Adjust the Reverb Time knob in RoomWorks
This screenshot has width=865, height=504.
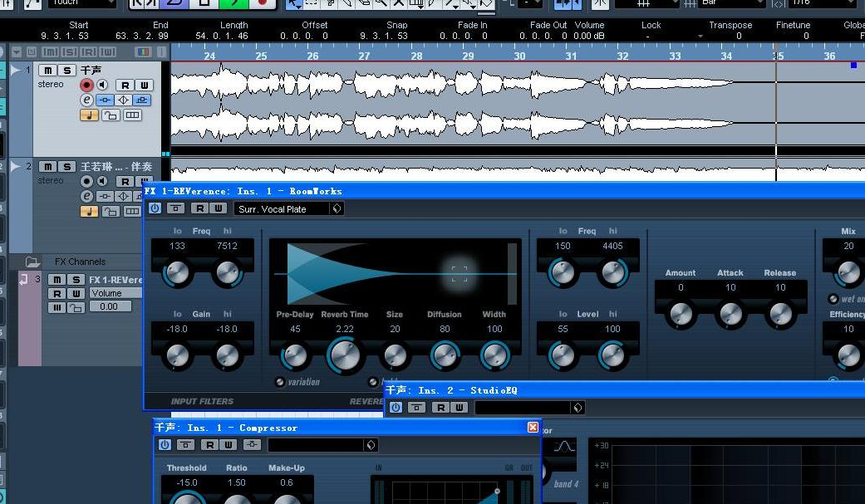345,355
